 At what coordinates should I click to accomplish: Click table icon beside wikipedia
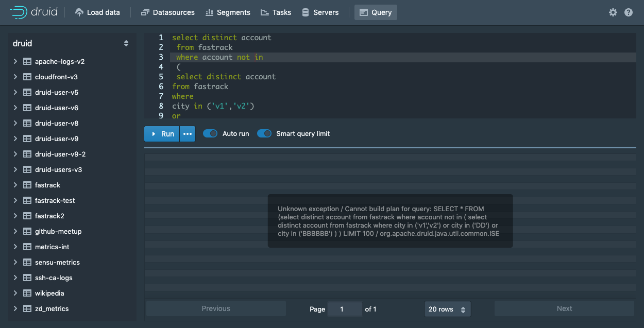27,293
